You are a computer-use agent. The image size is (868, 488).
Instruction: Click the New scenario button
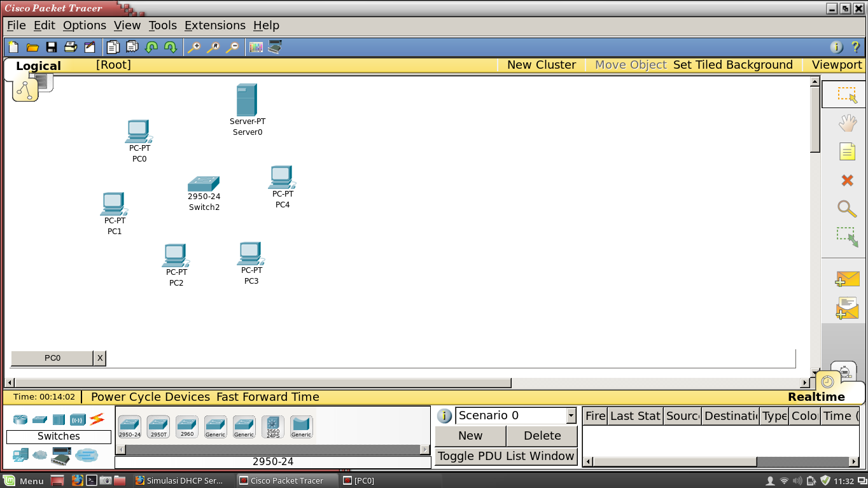click(470, 436)
